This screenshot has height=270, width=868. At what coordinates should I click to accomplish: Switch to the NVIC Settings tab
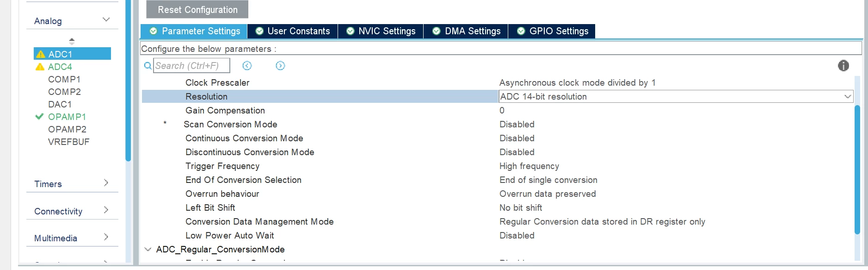pos(381,31)
